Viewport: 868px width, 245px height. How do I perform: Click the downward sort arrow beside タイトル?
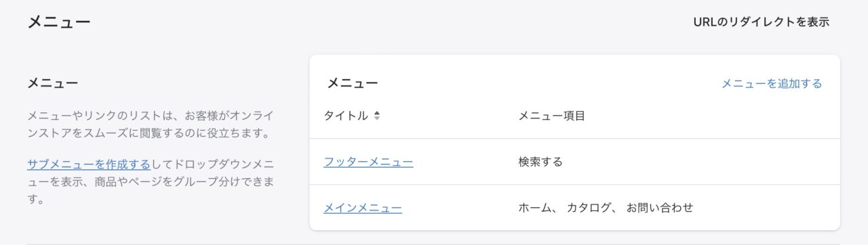pos(377,118)
